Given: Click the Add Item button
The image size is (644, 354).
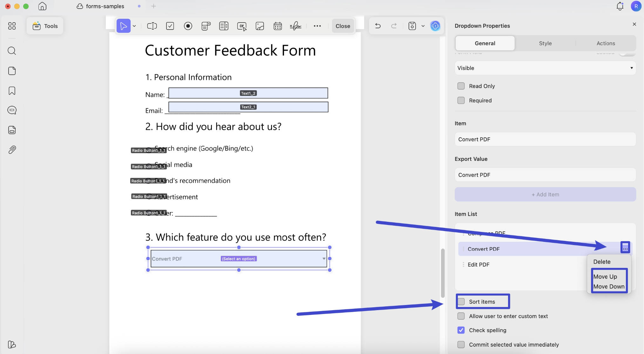Looking at the screenshot, I should point(545,194).
